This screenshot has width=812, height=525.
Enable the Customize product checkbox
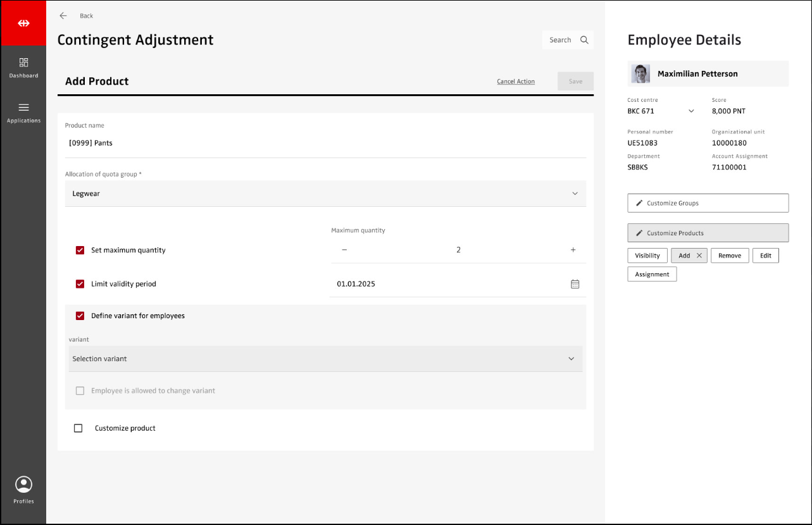[78, 428]
